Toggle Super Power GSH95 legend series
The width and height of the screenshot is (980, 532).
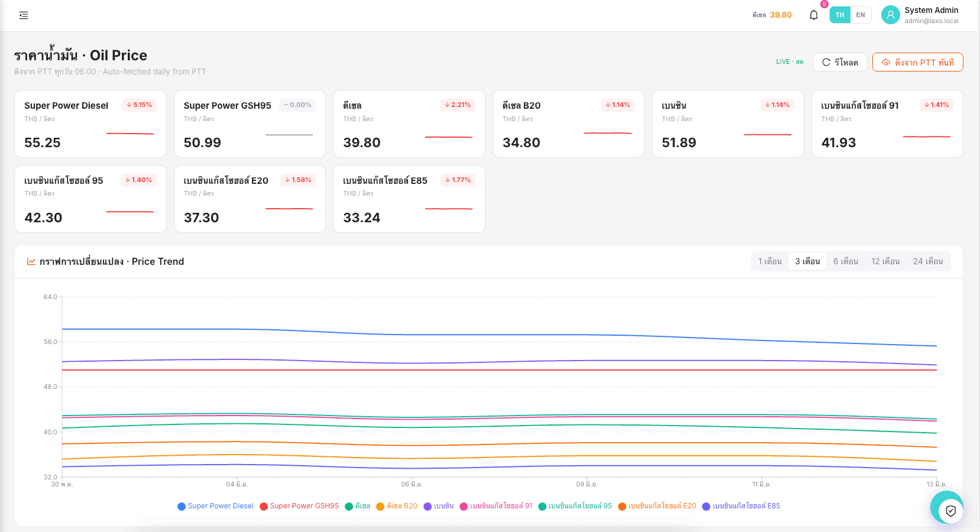[299, 506]
